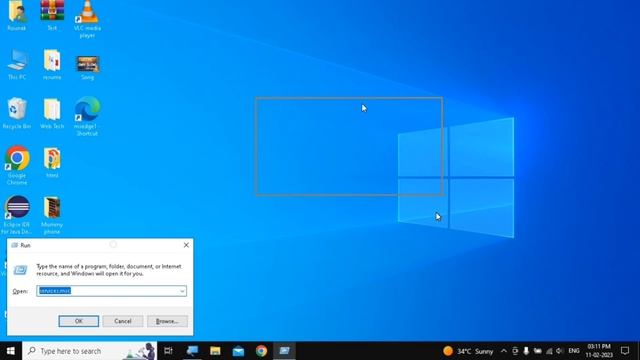Click the Meet Now tray icon

coord(515,351)
